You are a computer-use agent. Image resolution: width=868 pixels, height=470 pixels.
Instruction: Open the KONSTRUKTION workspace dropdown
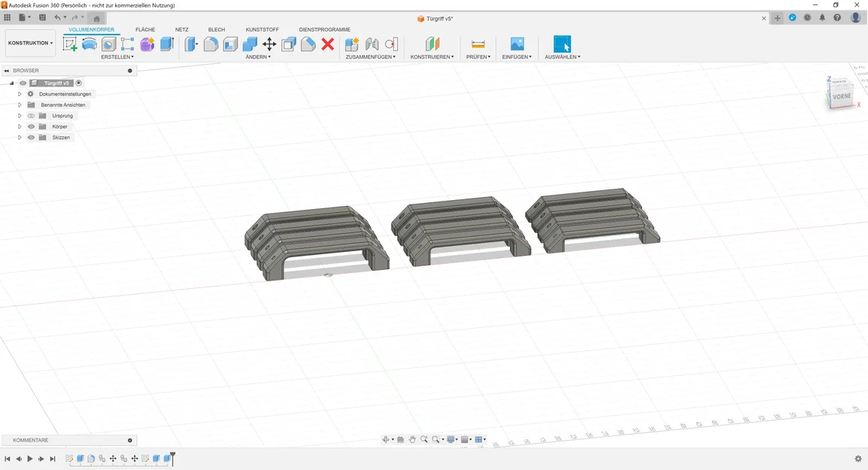30,43
